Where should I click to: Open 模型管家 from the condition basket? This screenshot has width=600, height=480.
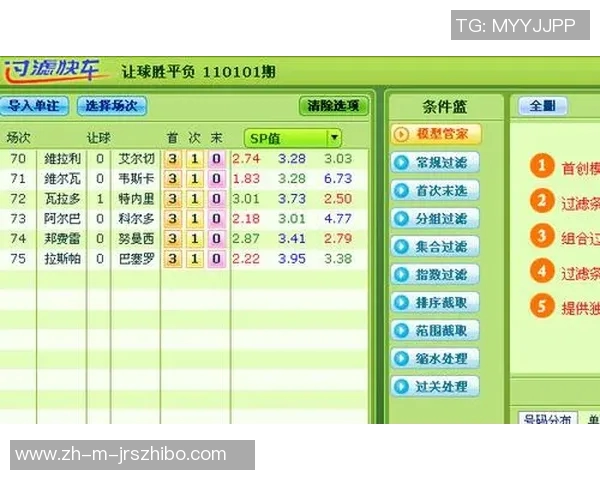[x=436, y=134]
